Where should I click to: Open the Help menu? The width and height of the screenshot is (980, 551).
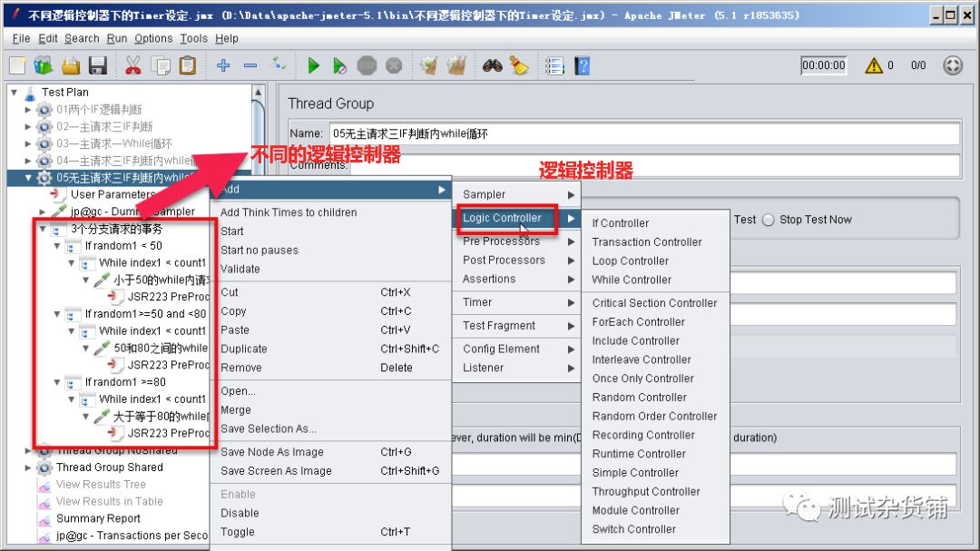[226, 38]
